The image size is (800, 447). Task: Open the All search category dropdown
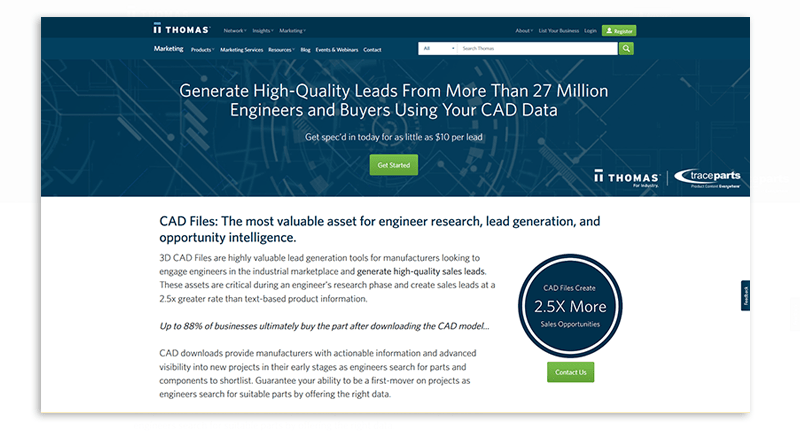coord(438,48)
